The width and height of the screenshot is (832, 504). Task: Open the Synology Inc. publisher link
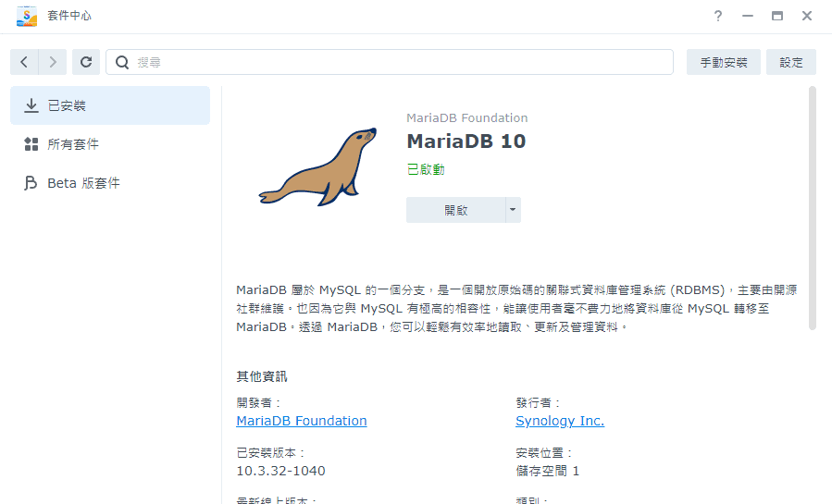(x=560, y=421)
